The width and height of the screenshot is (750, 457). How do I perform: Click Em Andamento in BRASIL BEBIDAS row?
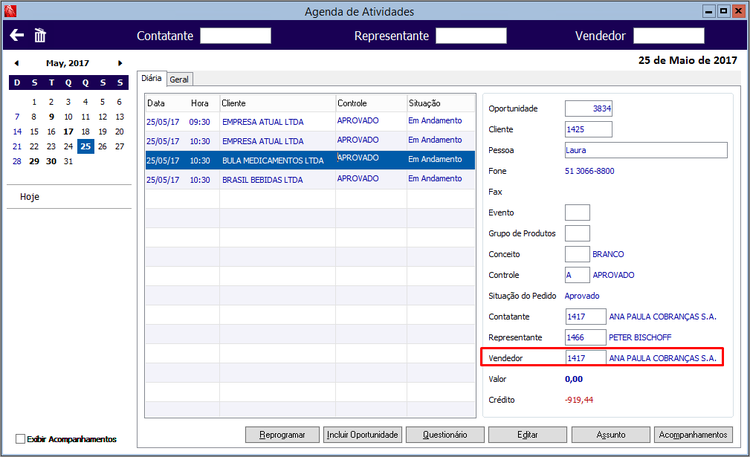435,178
